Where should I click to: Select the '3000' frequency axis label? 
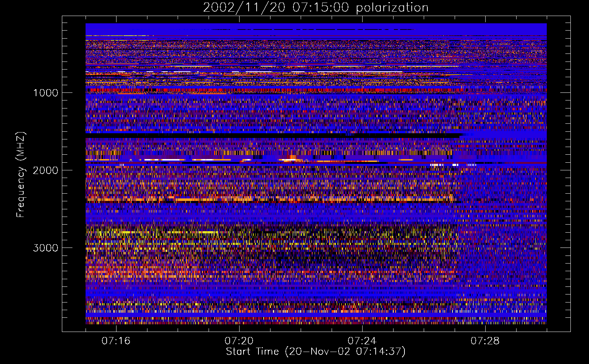(x=46, y=248)
